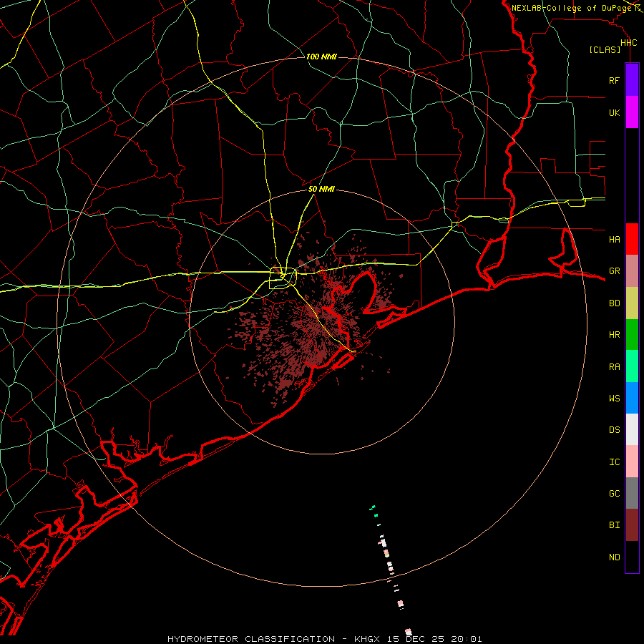Click the HHC product label

[628, 43]
